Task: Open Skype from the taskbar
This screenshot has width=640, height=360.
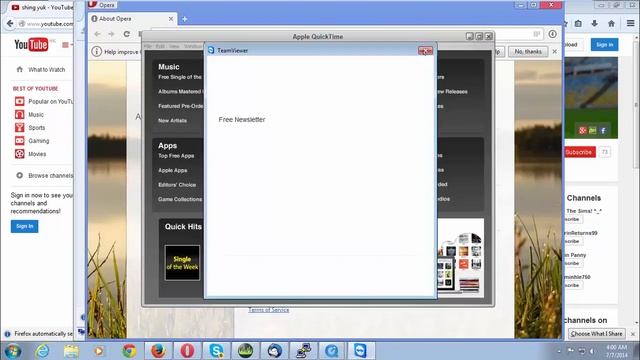Action: coord(216,351)
